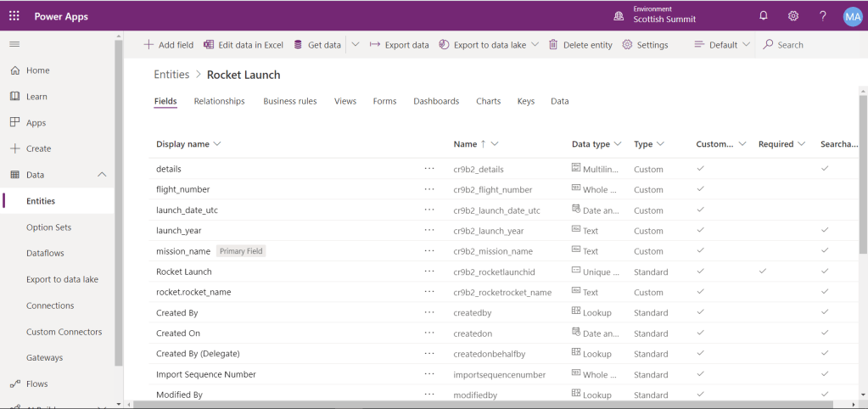Click the notifications bell icon

click(763, 16)
